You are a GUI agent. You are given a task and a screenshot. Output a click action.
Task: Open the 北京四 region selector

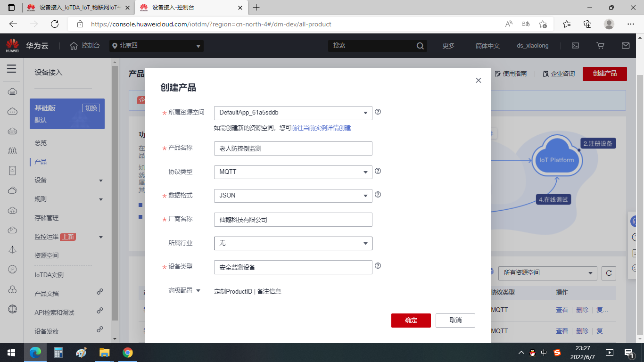tap(157, 46)
